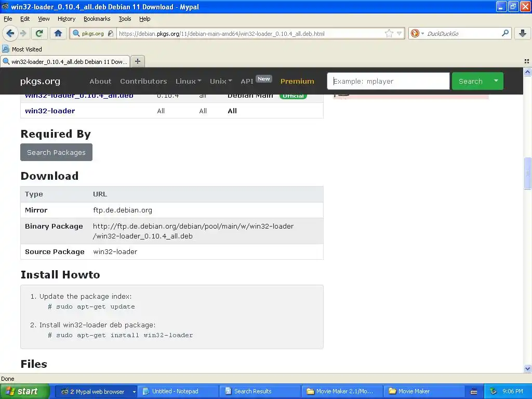Click the Search Packages button
The height and width of the screenshot is (399, 532).
(x=56, y=152)
